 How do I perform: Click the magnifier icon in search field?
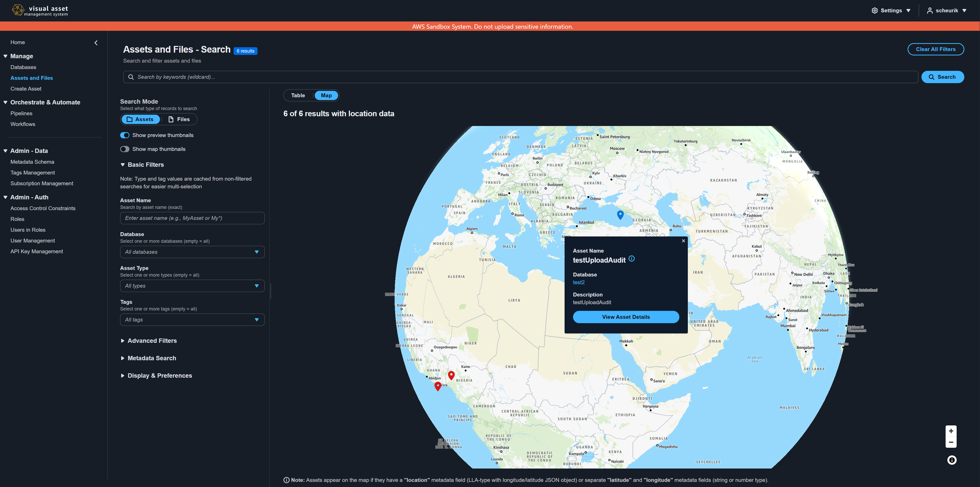click(131, 77)
